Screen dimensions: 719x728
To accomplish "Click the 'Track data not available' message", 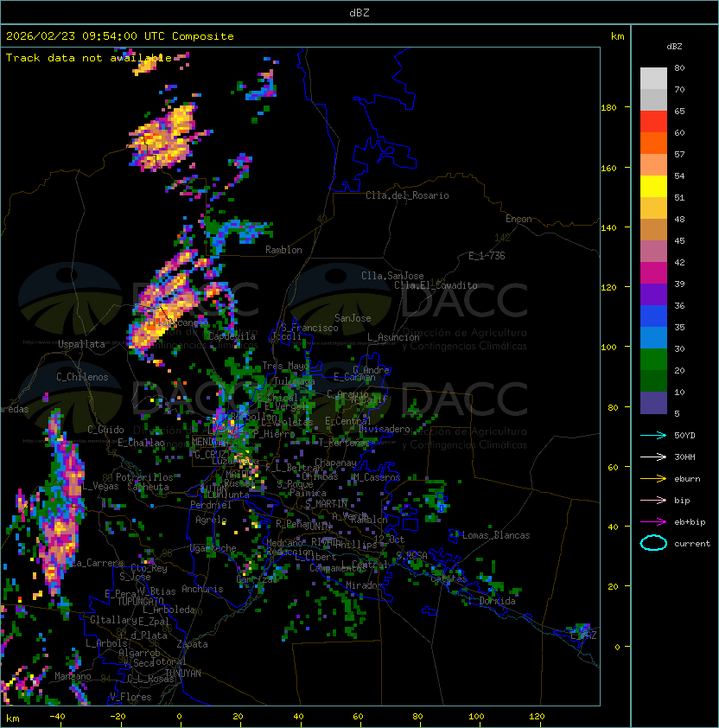I will tap(89, 58).
